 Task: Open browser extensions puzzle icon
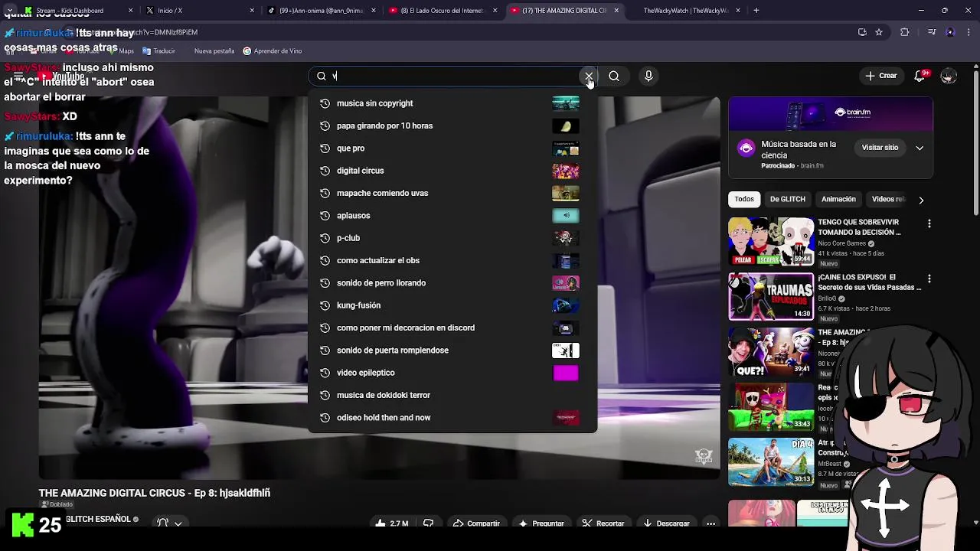(905, 32)
